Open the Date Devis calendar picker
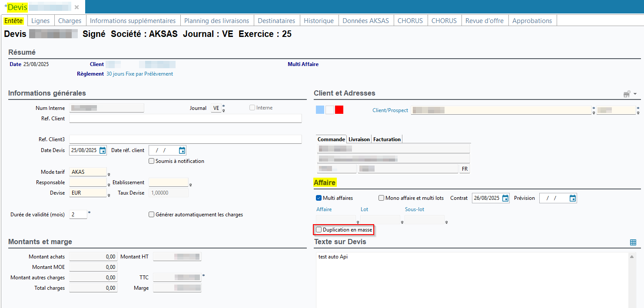Viewport: 644px width, 308px height. coord(103,150)
